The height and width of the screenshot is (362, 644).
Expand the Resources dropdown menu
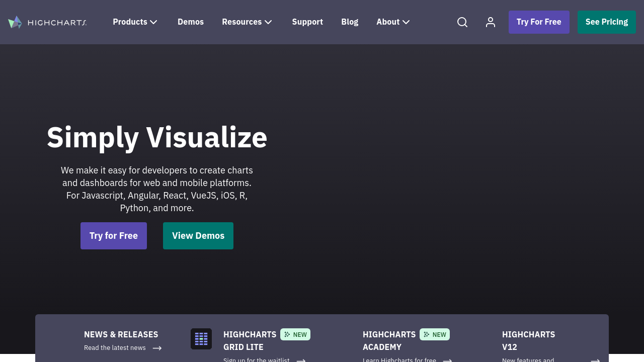(247, 22)
